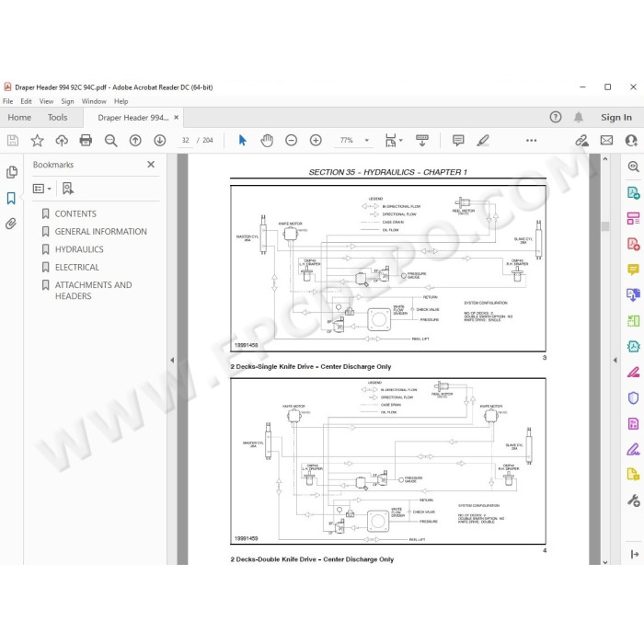Open the Edit menu

coord(26,101)
